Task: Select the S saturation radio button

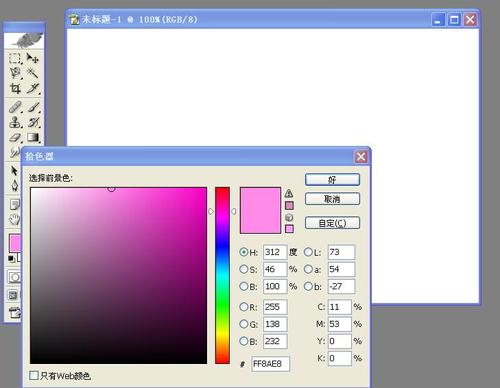Action: [244, 269]
